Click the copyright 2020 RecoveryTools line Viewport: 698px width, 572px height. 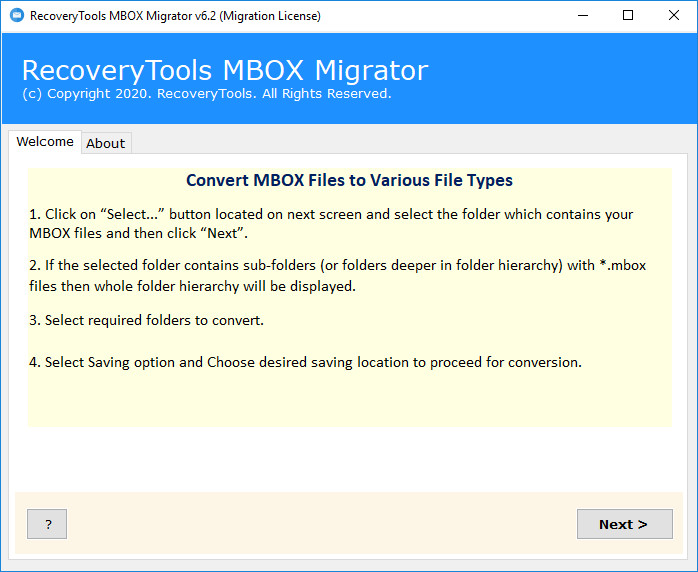207,93
